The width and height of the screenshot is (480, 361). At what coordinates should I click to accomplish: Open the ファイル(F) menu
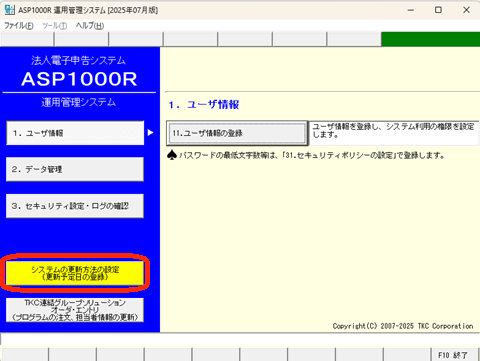click(x=19, y=26)
